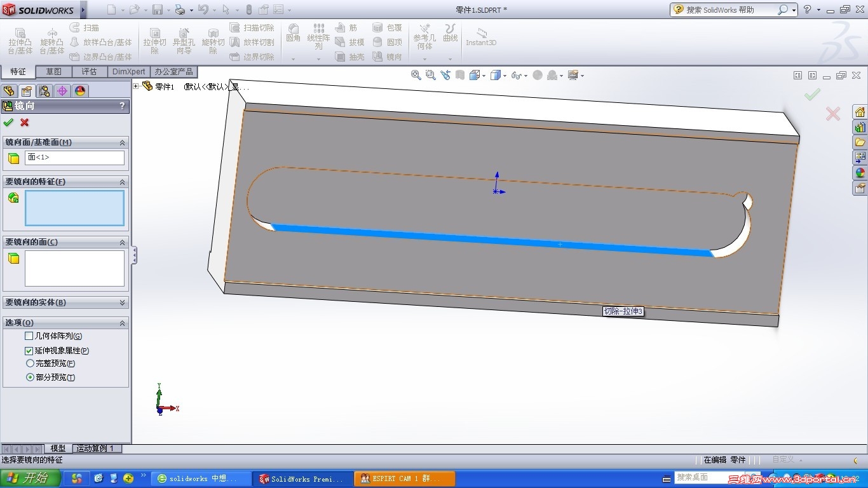Click the previous view icon
Viewport: 868px width, 488px height.
point(445,75)
